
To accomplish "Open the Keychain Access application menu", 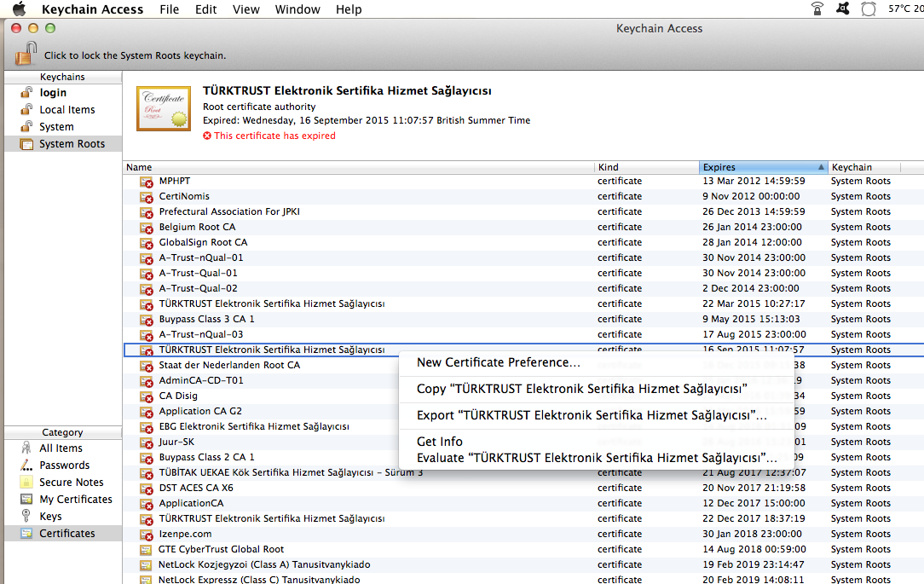I will point(93,9).
